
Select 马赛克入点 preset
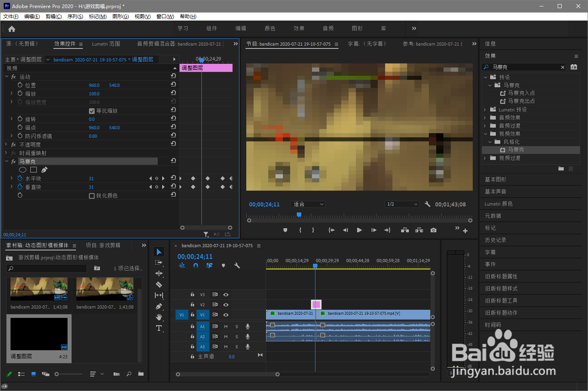(521, 93)
